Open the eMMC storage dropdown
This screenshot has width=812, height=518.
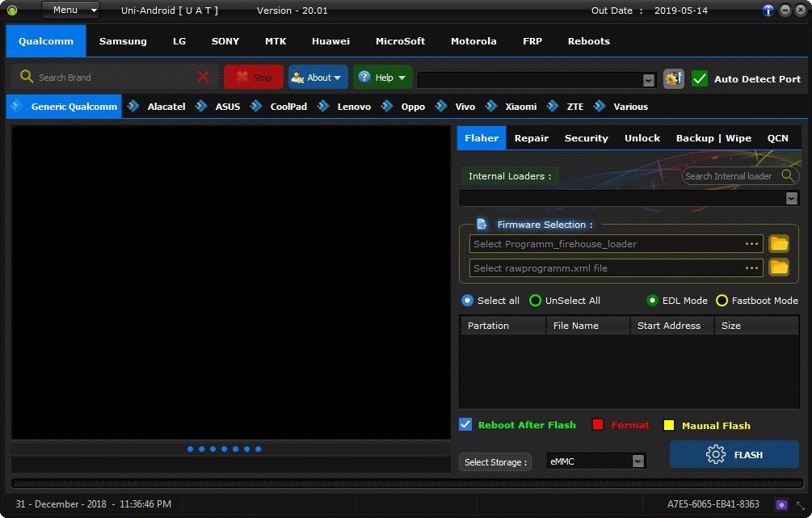[638, 461]
